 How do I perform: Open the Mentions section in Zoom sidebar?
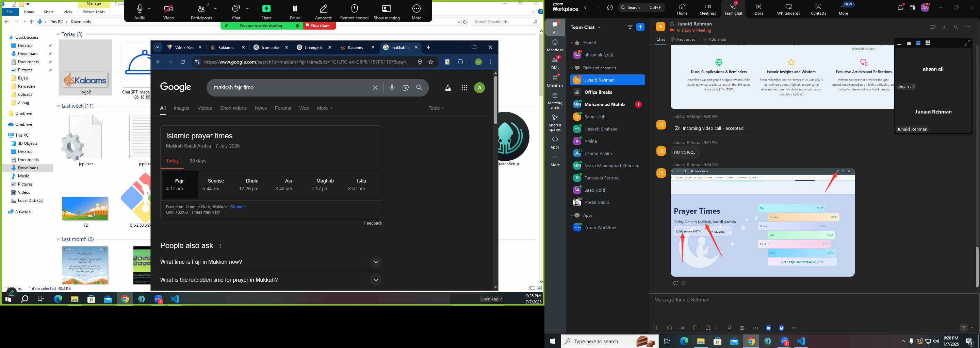[555, 45]
